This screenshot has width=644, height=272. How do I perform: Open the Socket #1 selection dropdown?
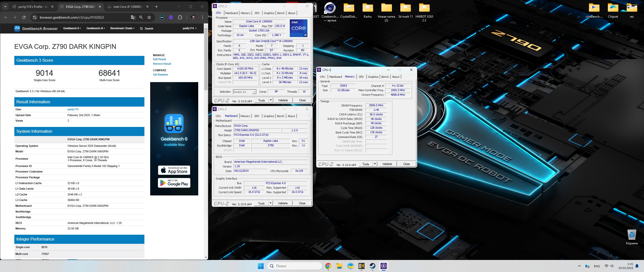(254, 92)
